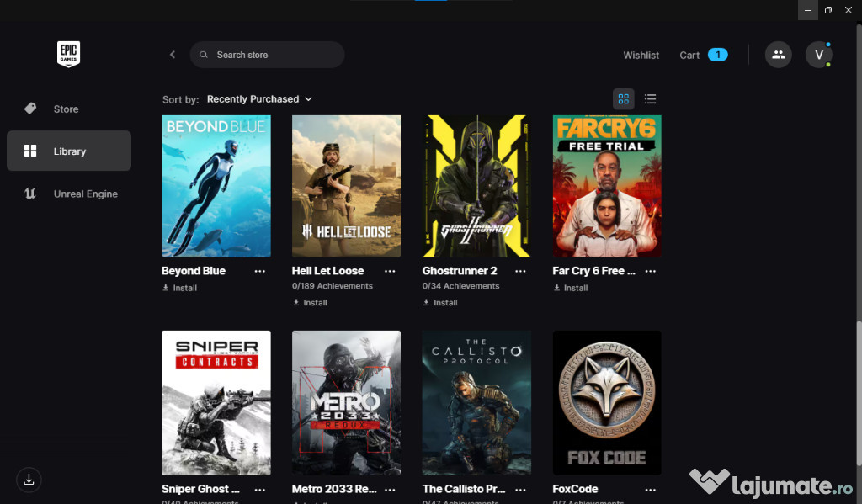Click the Sniper Ghost title text

(200, 489)
